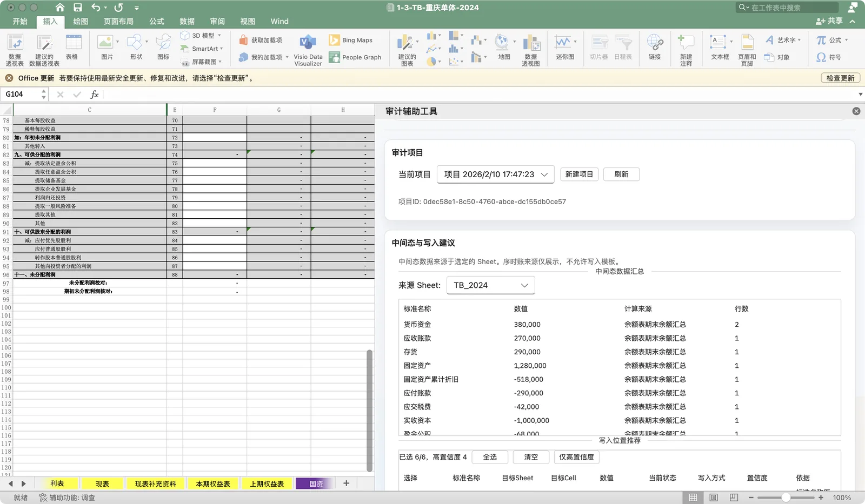Click the vertical scrollbar of the sheet
Image resolution: width=865 pixels, height=504 pixels.
[x=370, y=411]
